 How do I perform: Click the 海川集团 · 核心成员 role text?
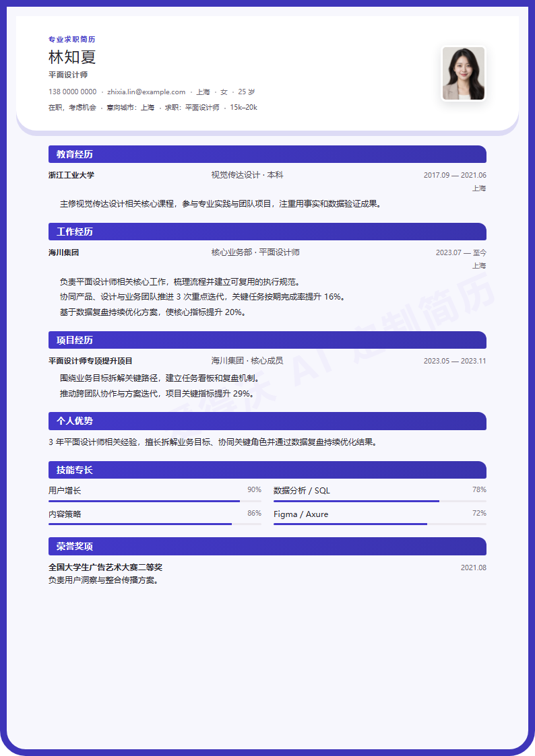click(x=247, y=361)
